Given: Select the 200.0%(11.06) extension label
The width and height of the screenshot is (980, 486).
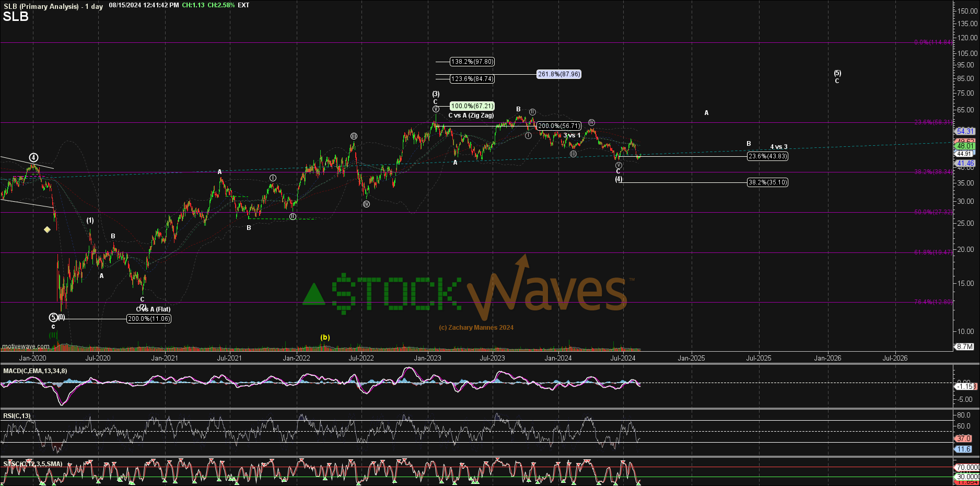Looking at the screenshot, I should pyautogui.click(x=149, y=319).
